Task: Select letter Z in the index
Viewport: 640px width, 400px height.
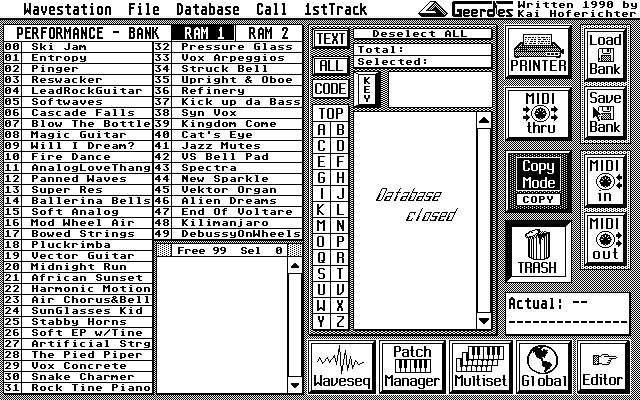Action: point(340,322)
